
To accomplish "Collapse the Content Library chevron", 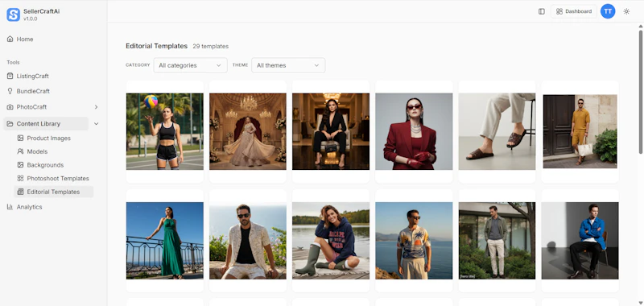I will coord(96,124).
